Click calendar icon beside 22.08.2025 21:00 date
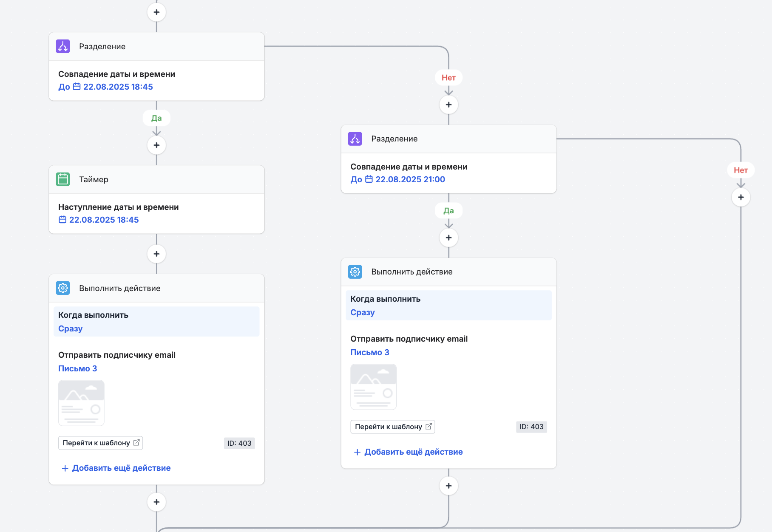Image resolution: width=772 pixels, height=532 pixels. [369, 179]
